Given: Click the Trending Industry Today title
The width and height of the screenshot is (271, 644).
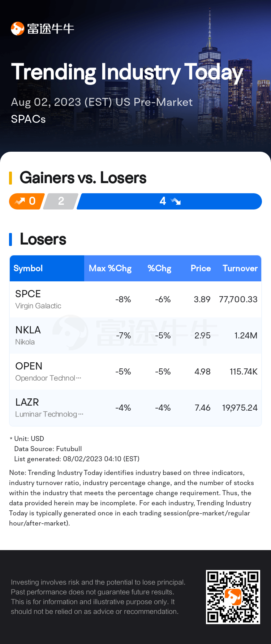Looking at the screenshot, I should [x=127, y=72].
